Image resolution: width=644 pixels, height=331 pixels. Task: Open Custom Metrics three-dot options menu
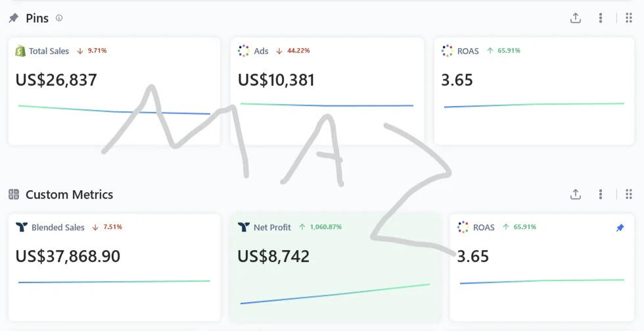coord(601,194)
